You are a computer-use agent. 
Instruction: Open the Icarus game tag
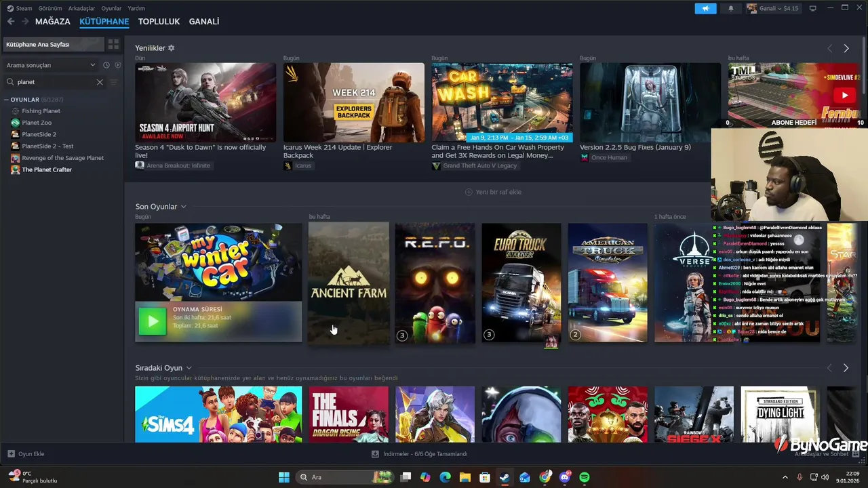pyautogui.click(x=298, y=165)
